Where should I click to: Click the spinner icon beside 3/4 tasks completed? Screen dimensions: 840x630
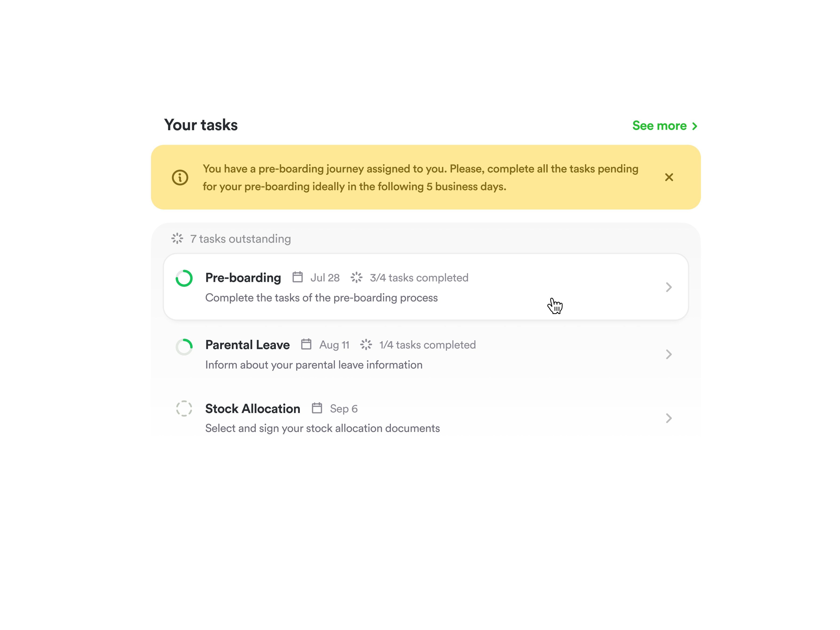click(357, 278)
